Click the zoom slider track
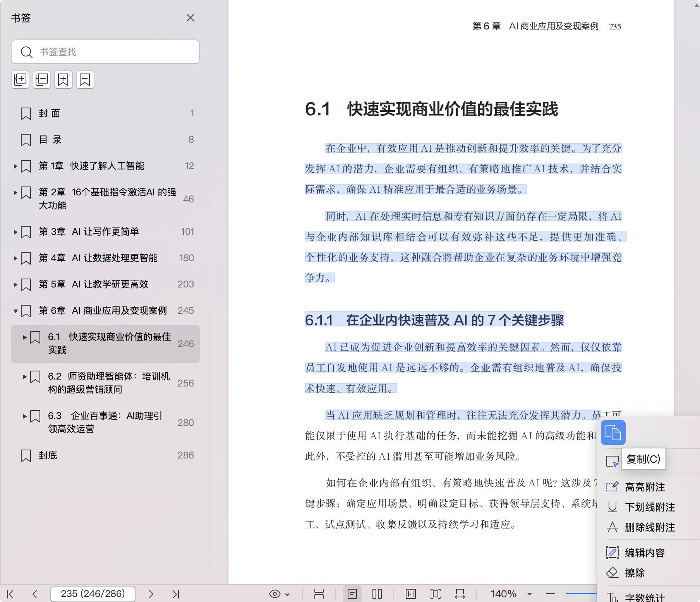The image size is (700, 602). click(581, 593)
